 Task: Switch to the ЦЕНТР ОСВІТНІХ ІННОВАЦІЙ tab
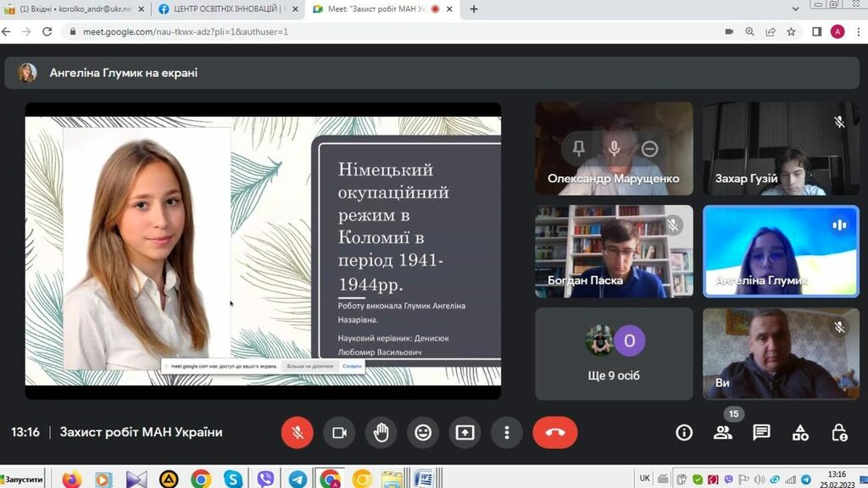point(225,9)
